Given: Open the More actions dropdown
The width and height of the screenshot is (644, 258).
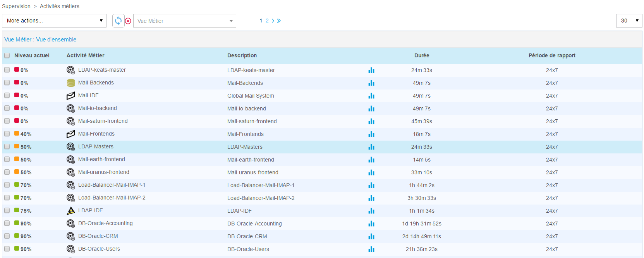Looking at the screenshot, I should point(54,21).
